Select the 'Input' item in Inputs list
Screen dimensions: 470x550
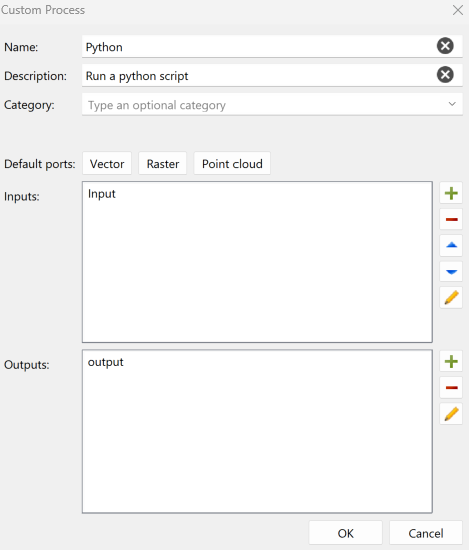[x=101, y=194]
